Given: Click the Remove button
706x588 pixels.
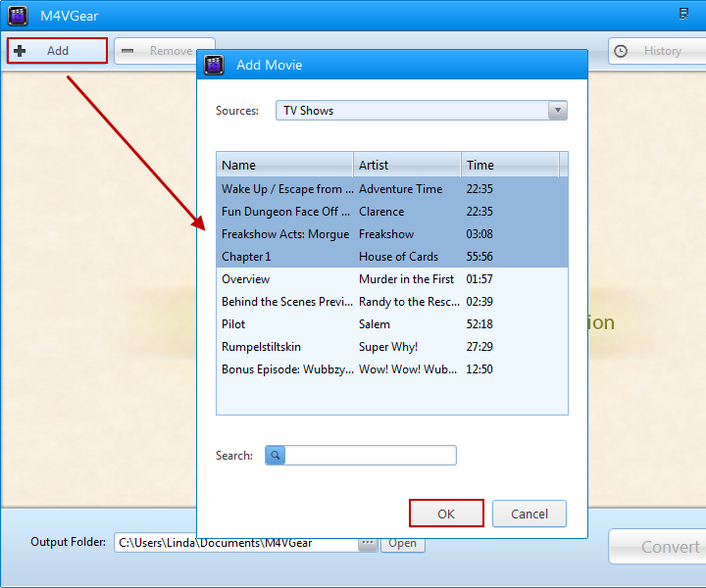Looking at the screenshot, I should pyautogui.click(x=165, y=51).
